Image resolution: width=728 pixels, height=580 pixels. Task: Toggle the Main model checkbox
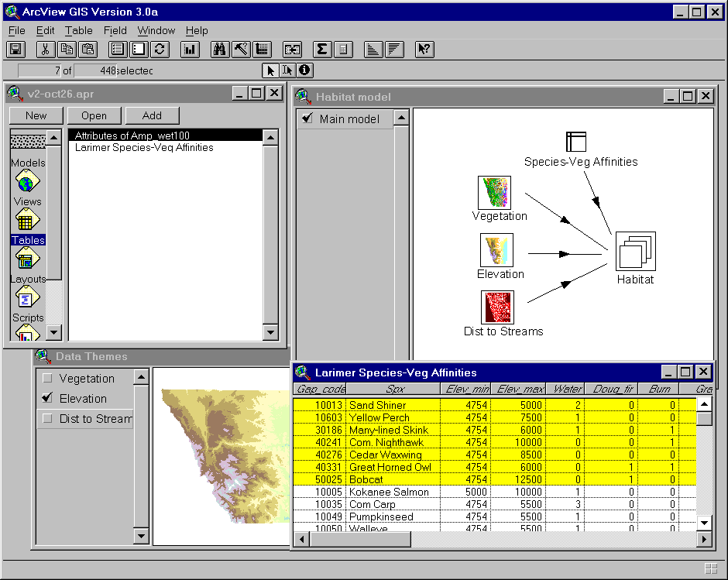(307, 118)
